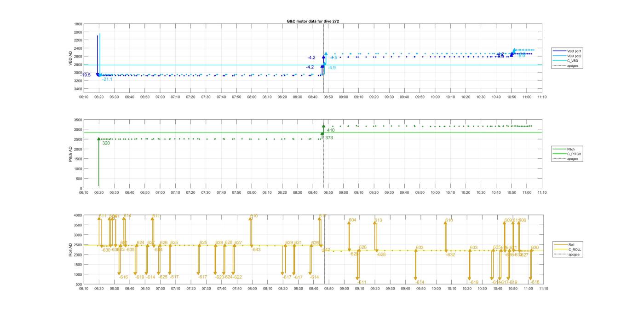Click the '-643' label in Roll plot
644x319 pixels.
click(256, 249)
